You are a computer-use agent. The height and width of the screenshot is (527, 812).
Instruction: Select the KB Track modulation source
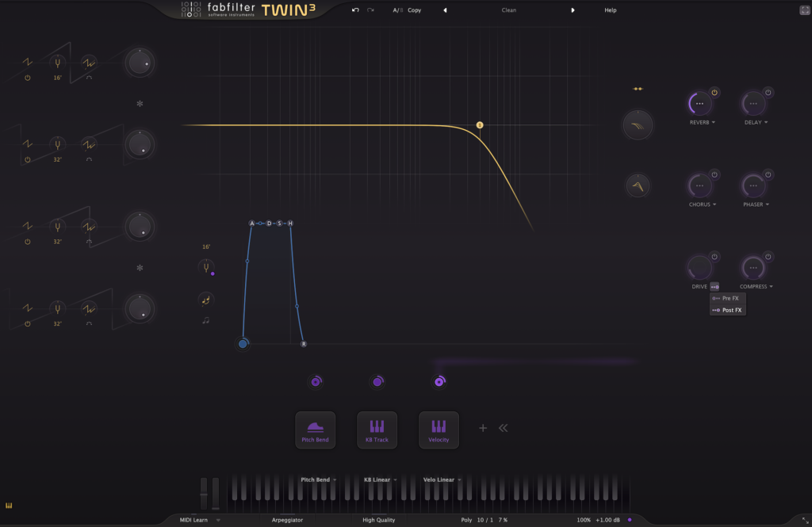377,430
